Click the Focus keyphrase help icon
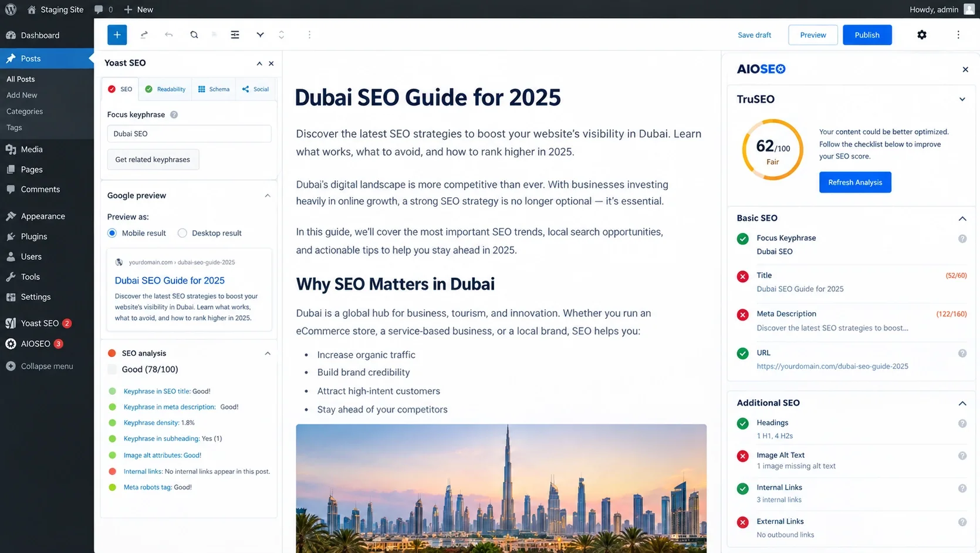980x553 pixels. pyautogui.click(x=174, y=114)
